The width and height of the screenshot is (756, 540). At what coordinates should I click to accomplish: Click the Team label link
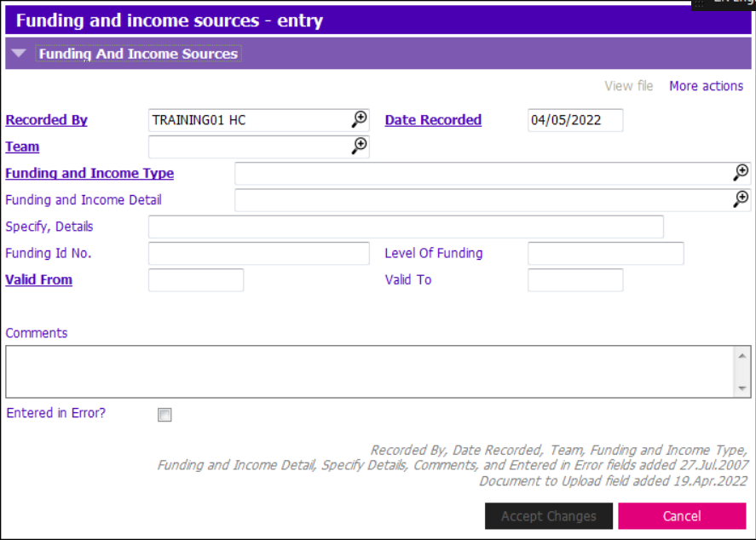[22, 146]
